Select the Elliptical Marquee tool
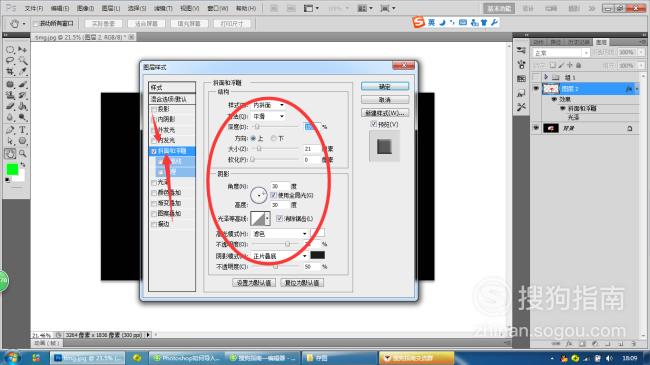Screen dimensions: 650x365 coord(10,50)
